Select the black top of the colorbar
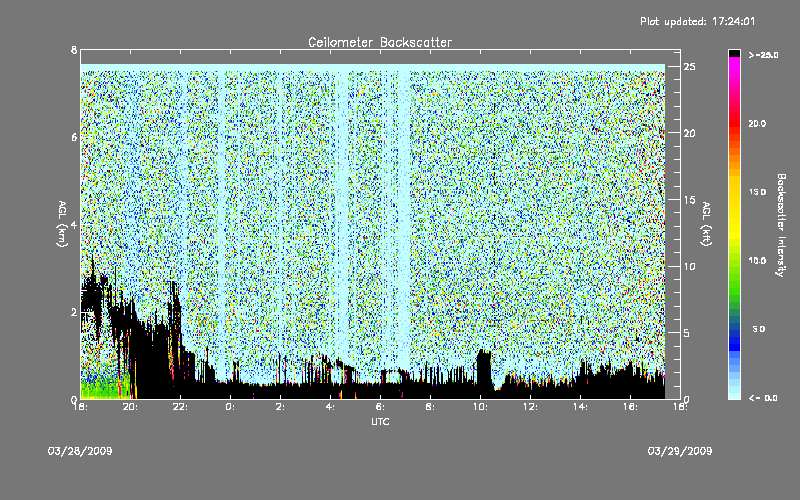Image resolution: width=800 pixels, height=500 pixels. [734, 53]
